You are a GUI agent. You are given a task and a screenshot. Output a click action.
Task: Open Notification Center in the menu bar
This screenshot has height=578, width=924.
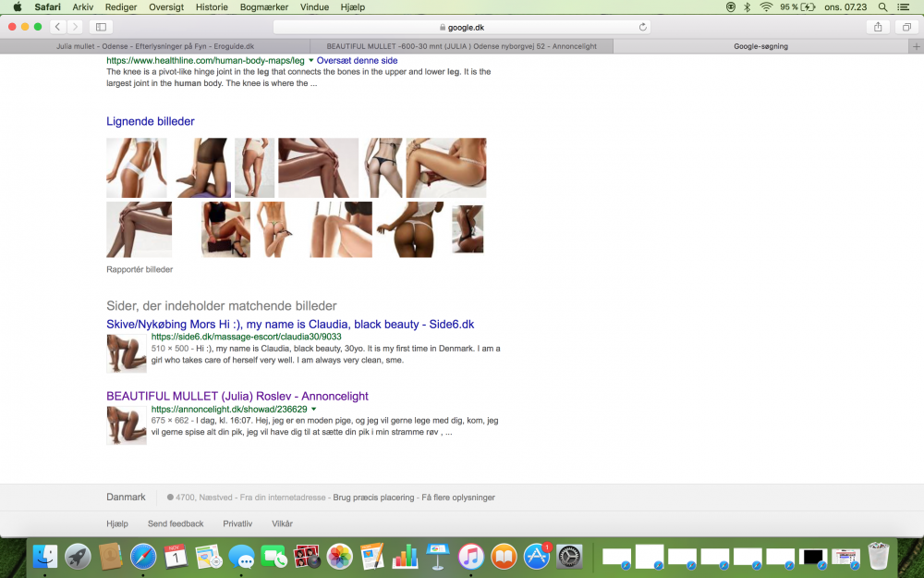click(x=903, y=7)
